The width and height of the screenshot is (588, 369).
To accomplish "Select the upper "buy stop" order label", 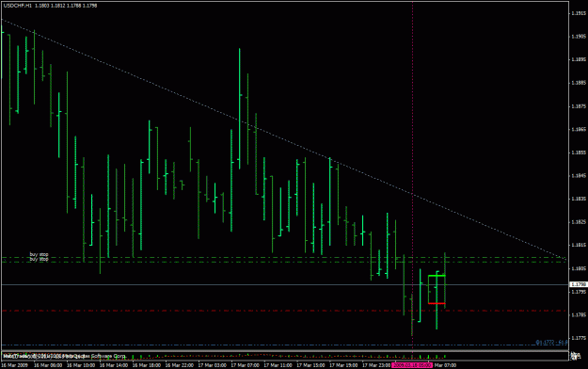I will (39, 254).
